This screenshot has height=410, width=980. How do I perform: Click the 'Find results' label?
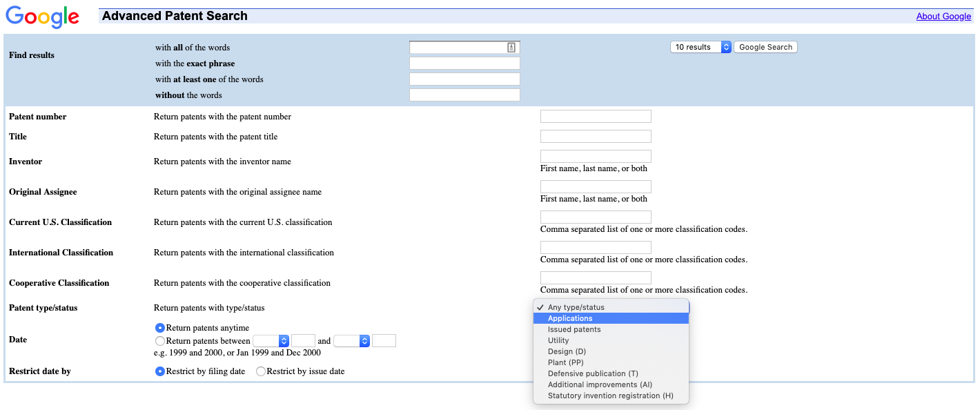(32, 55)
